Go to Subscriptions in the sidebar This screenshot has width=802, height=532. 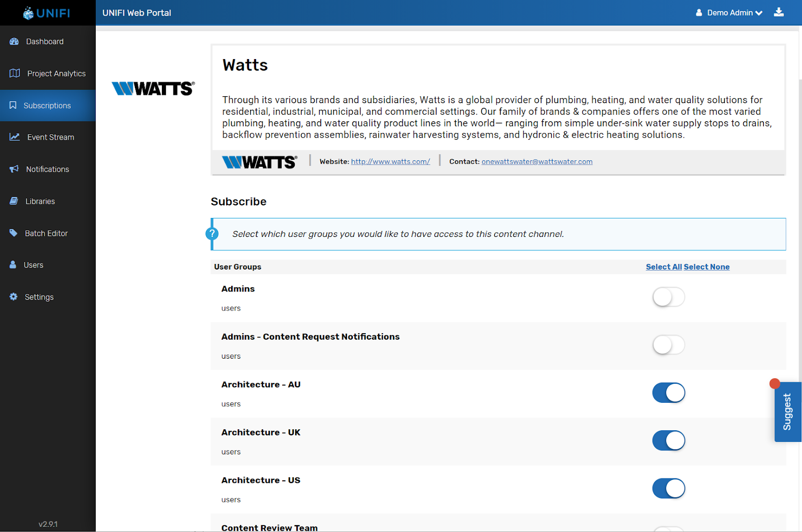pyautogui.click(x=48, y=105)
